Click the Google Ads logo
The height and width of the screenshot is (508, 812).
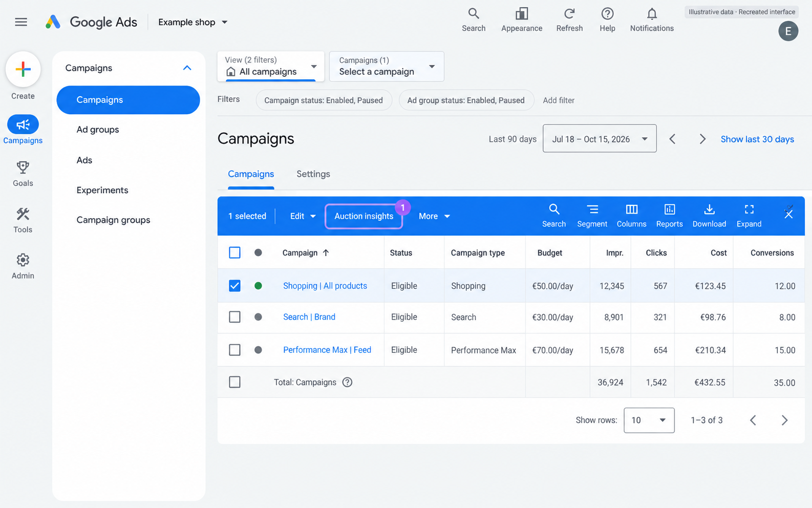91,22
